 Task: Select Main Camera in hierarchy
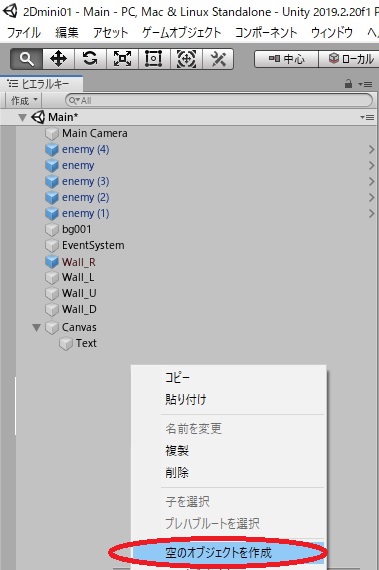point(94,133)
